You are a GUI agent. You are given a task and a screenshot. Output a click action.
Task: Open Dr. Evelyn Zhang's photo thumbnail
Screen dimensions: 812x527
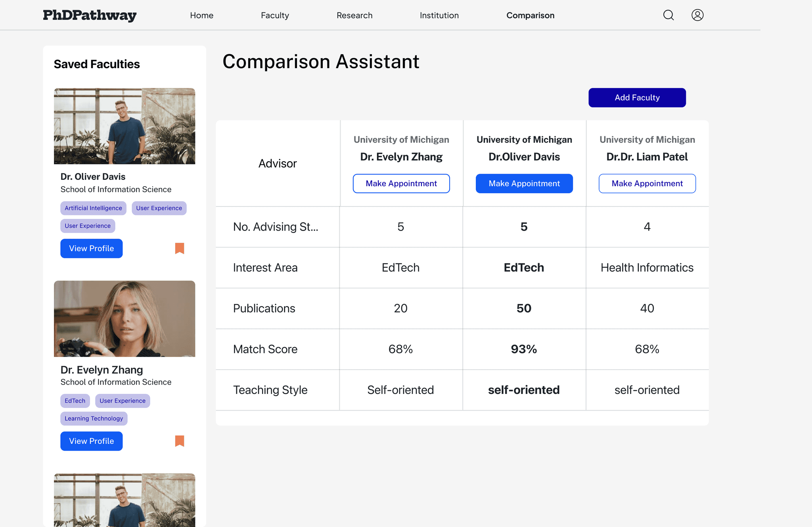[x=124, y=319]
